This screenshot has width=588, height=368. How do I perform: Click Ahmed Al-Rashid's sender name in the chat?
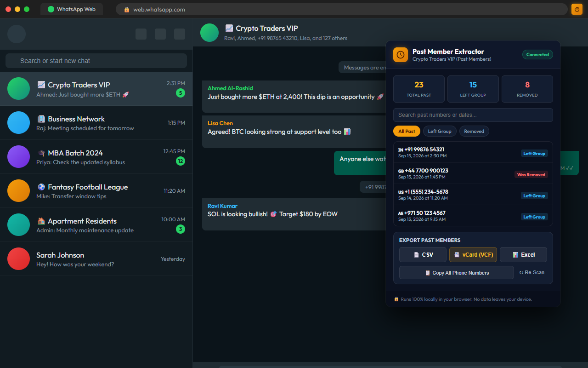click(230, 88)
